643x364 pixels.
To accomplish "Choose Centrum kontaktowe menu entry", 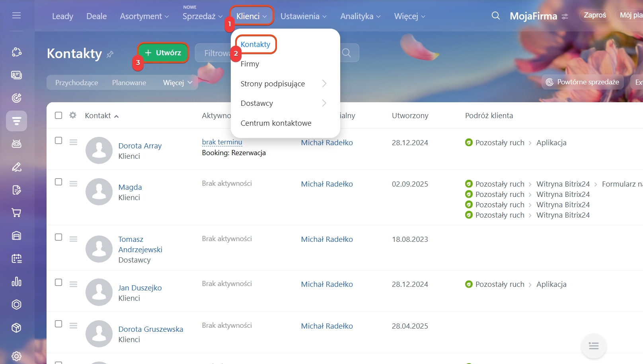I will coord(276,123).
